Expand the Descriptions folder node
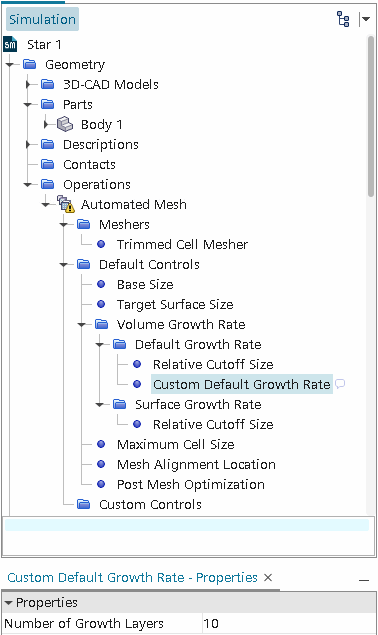Screen dimensions: 378x635 (28, 144)
